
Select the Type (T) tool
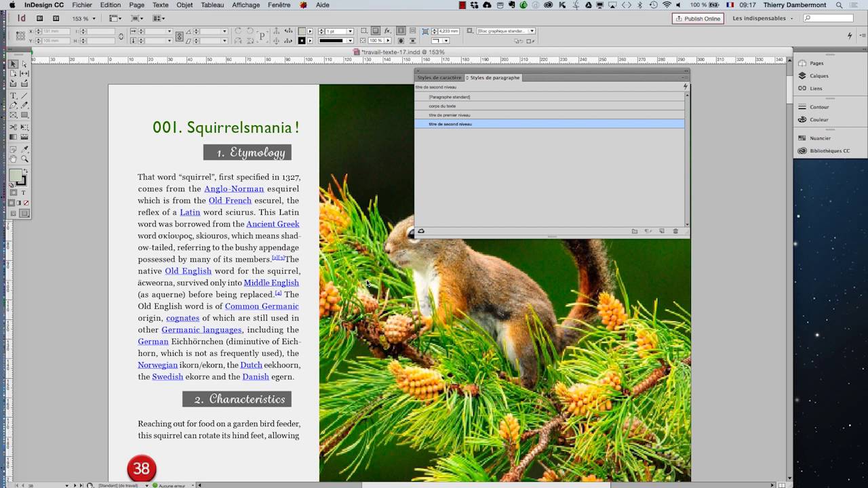click(x=13, y=96)
